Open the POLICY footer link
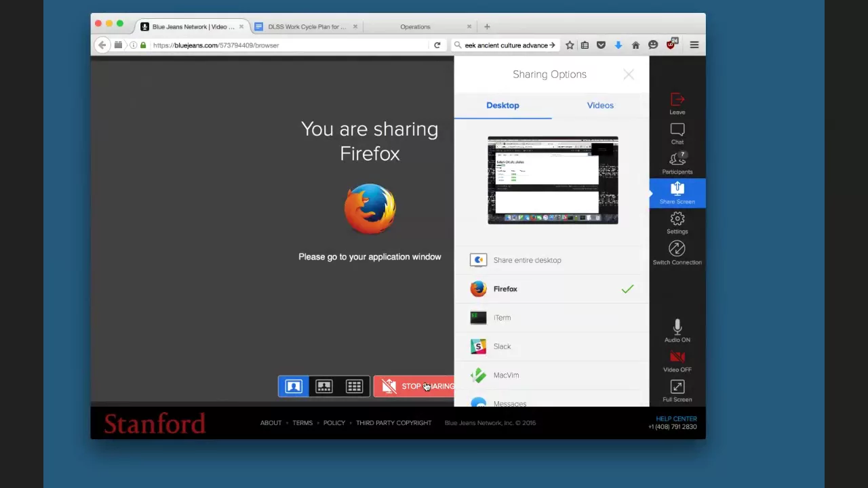This screenshot has height=488, width=868. tap(334, 423)
